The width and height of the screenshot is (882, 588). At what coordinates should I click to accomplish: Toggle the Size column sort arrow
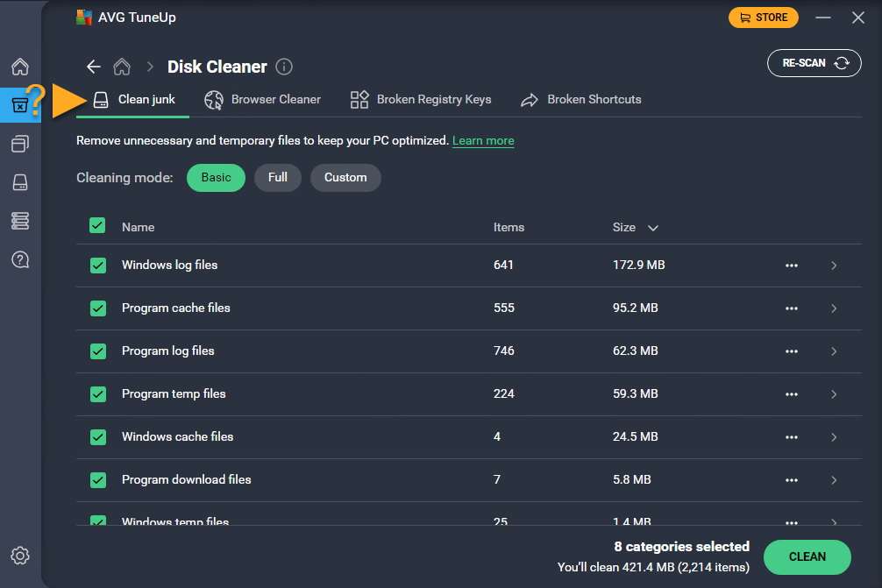652,228
